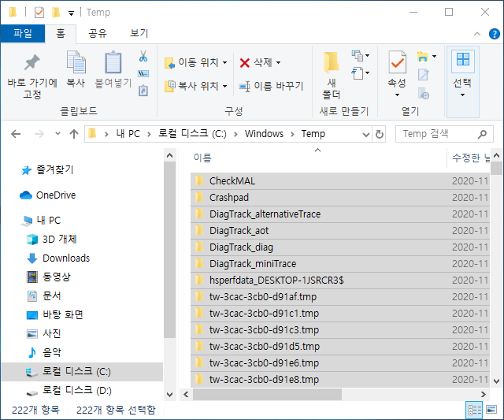Screen dimensions: 504x420
Task: Click the copy path icon
Action: 143,73
